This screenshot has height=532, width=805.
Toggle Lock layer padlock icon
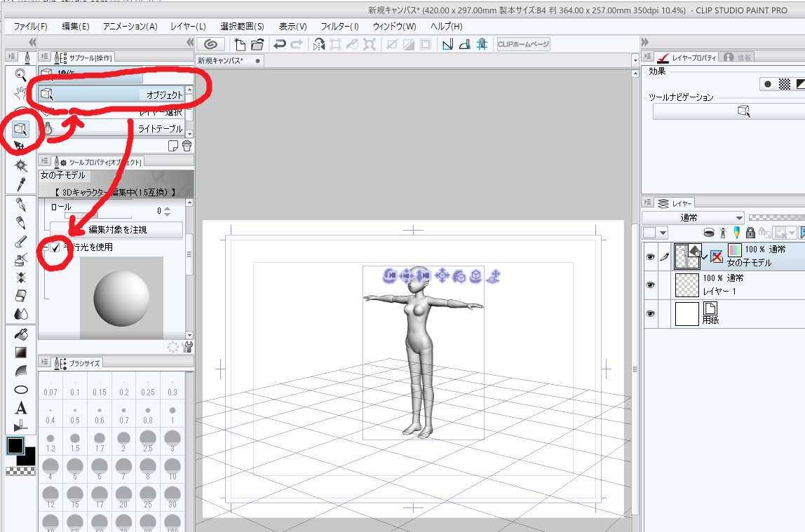pos(750,233)
